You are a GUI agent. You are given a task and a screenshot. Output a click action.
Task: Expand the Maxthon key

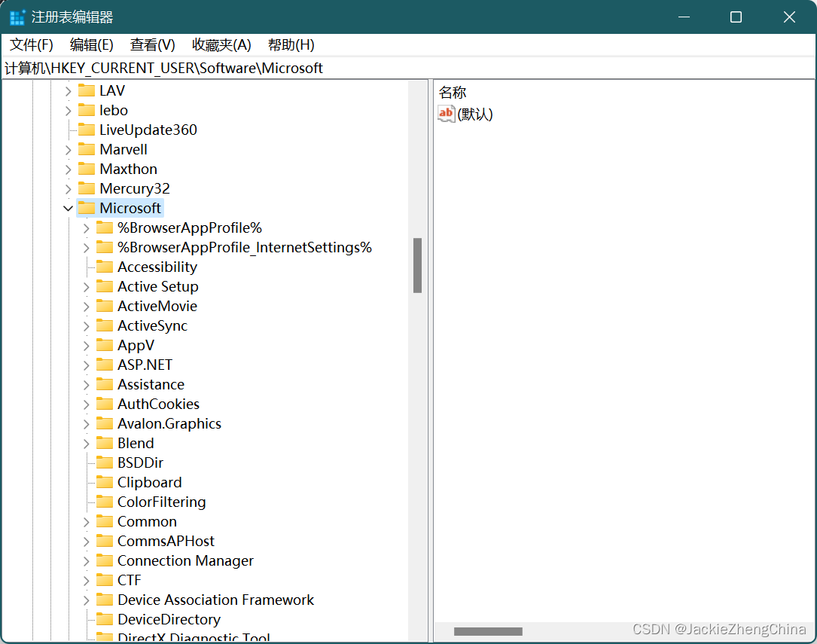pyautogui.click(x=68, y=169)
